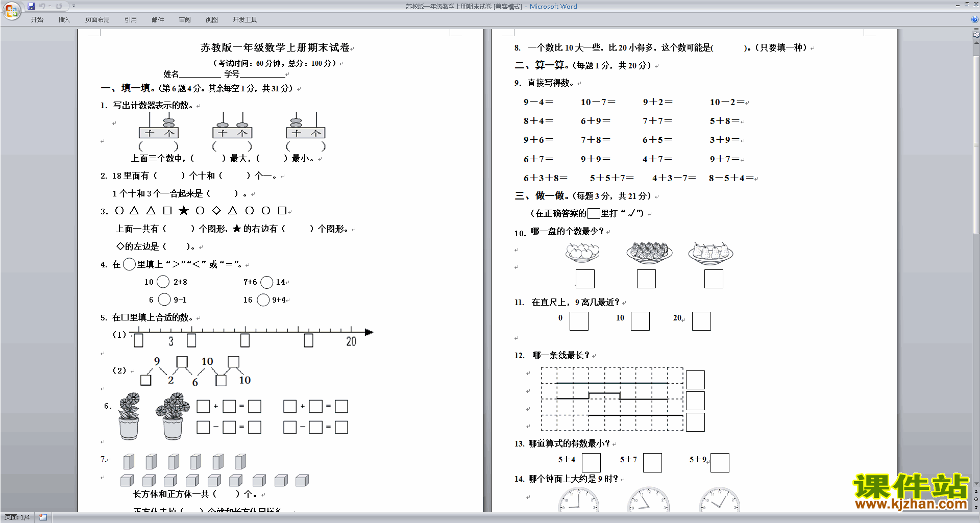Select the 审阅 ribbon tab
The width and height of the screenshot is (980, 523).
185,20
